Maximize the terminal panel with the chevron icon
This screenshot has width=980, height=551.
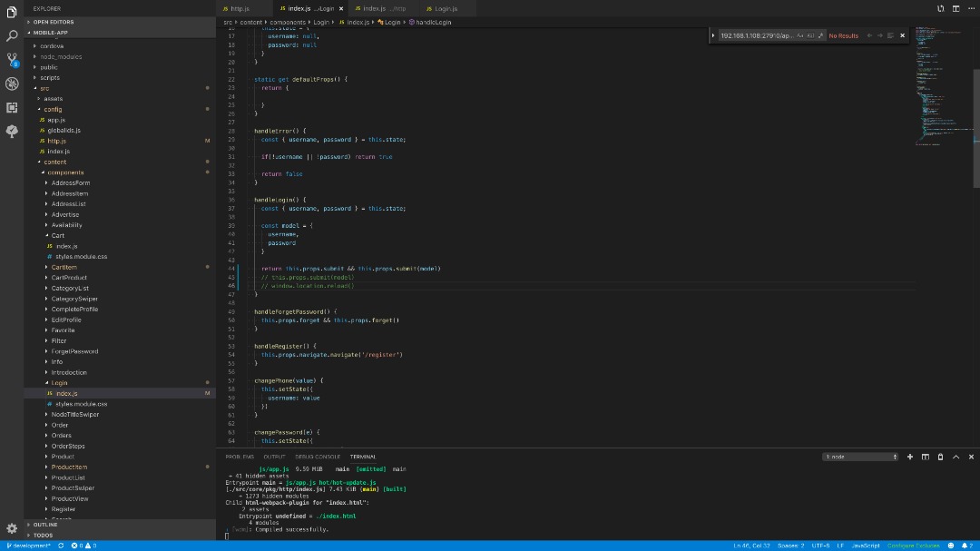[x=955, y=457]
